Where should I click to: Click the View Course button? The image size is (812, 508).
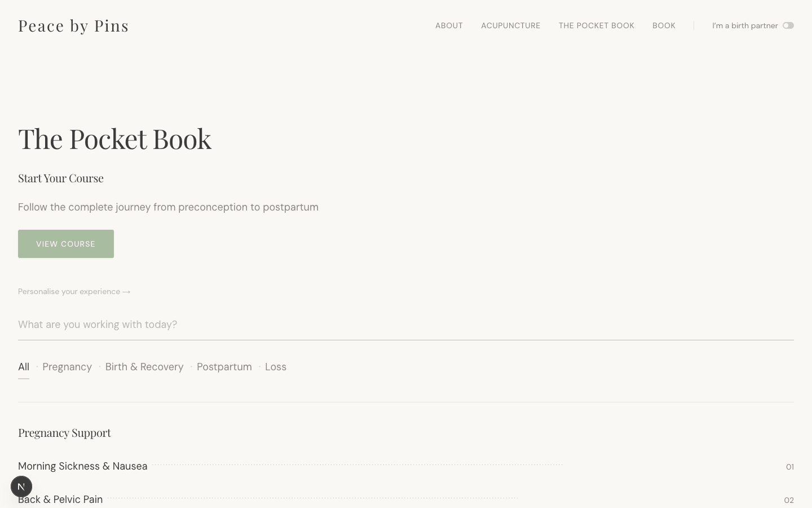(x=65, y=244)
